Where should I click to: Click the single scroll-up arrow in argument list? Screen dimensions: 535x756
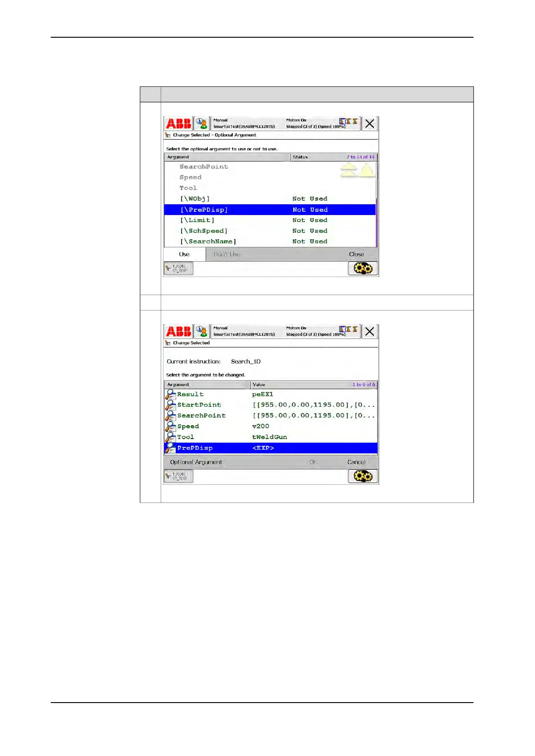click(x=367, y=170)
